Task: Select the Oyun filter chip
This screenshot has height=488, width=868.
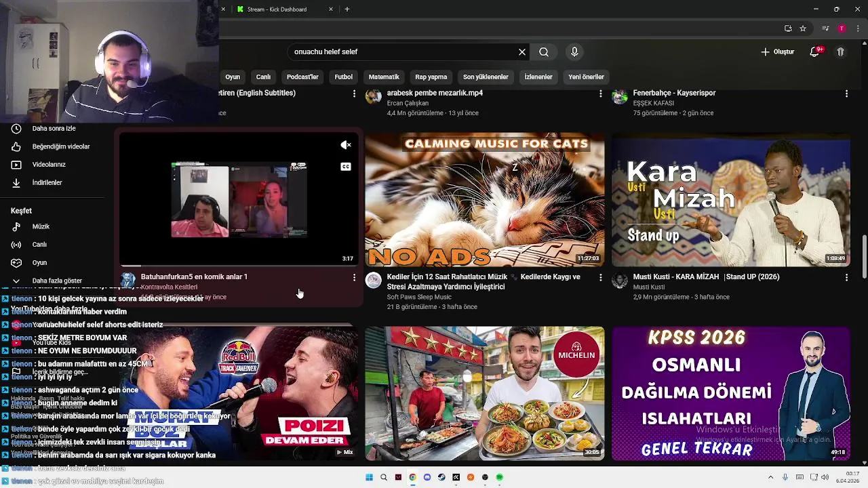Action: coord(233,77)
